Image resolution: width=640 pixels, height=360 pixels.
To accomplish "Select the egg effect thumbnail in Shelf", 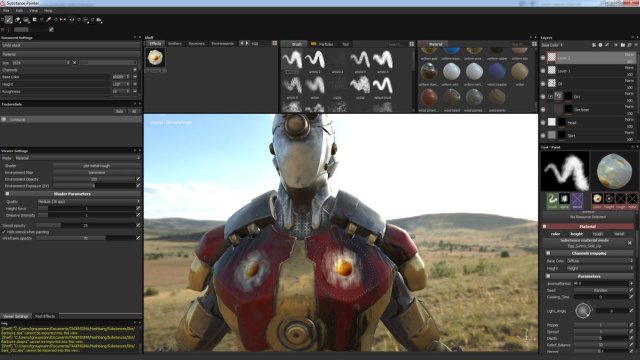I will tap(156, 58).
